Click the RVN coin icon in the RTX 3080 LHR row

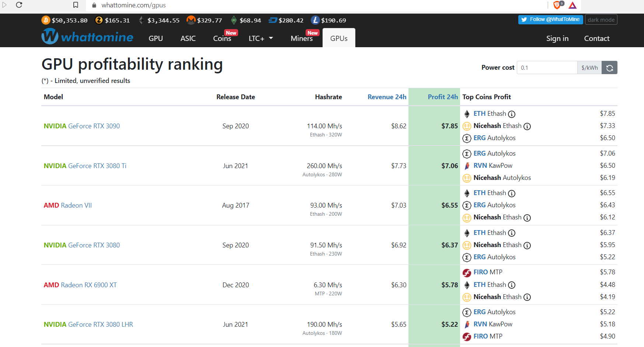(467, 325)
